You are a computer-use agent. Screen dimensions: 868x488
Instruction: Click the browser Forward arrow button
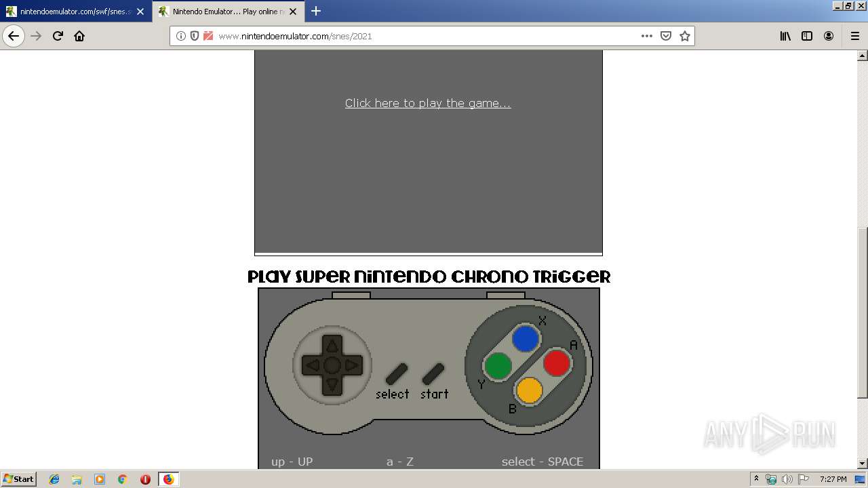(36, 36)
